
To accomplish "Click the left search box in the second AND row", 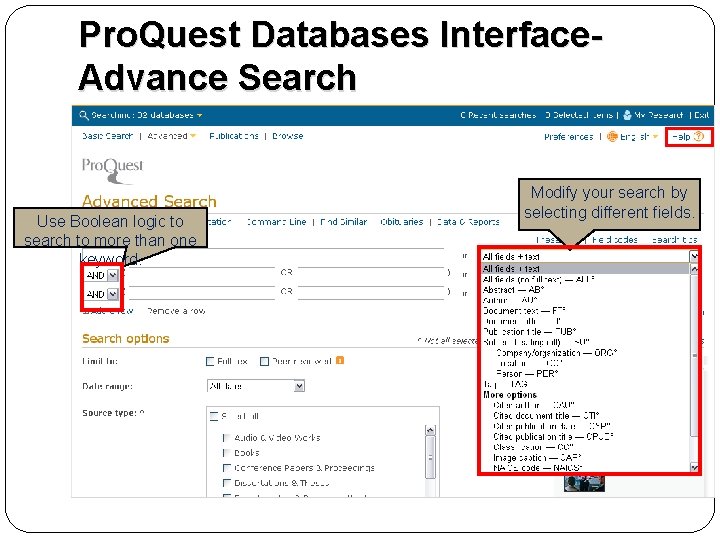I will (200, 292).
